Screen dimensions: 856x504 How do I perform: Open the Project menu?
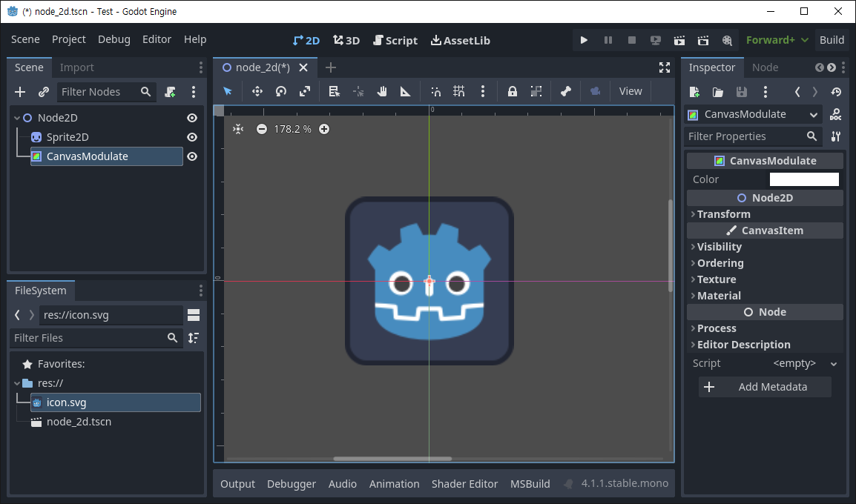pos(69,39)
